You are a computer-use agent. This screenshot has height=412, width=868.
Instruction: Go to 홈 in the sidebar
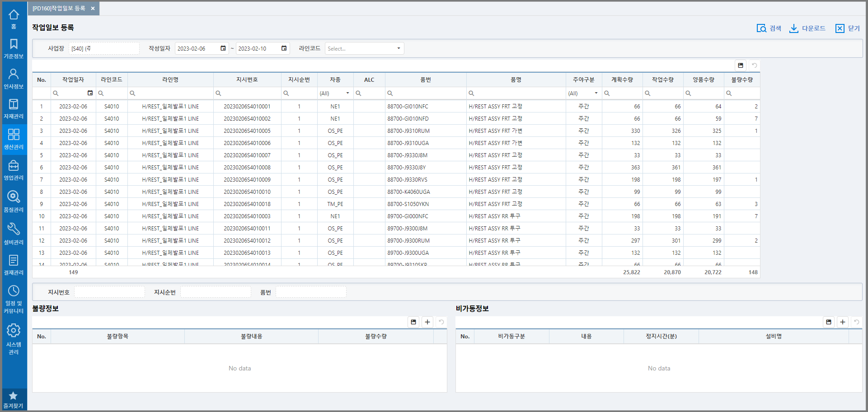[x=14, y=19]
